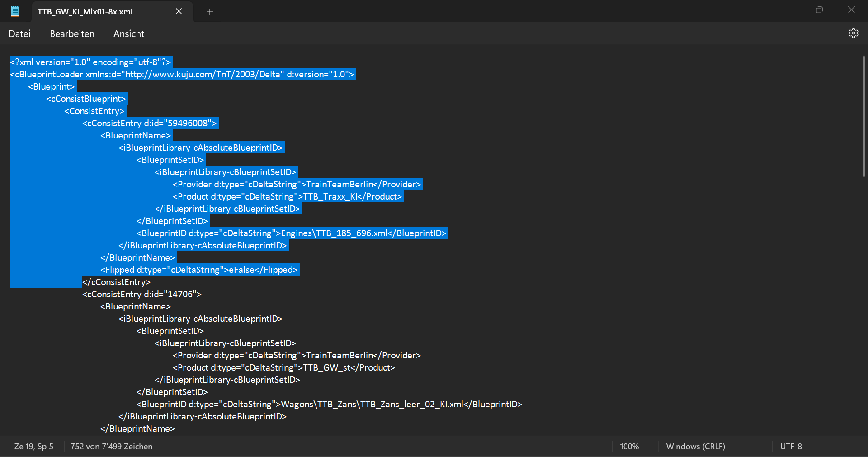This screenshot has width=868, height=457.
Task: Close the TTB_GW_KI_Mix01-8x.xml tab
Action: 179,11
